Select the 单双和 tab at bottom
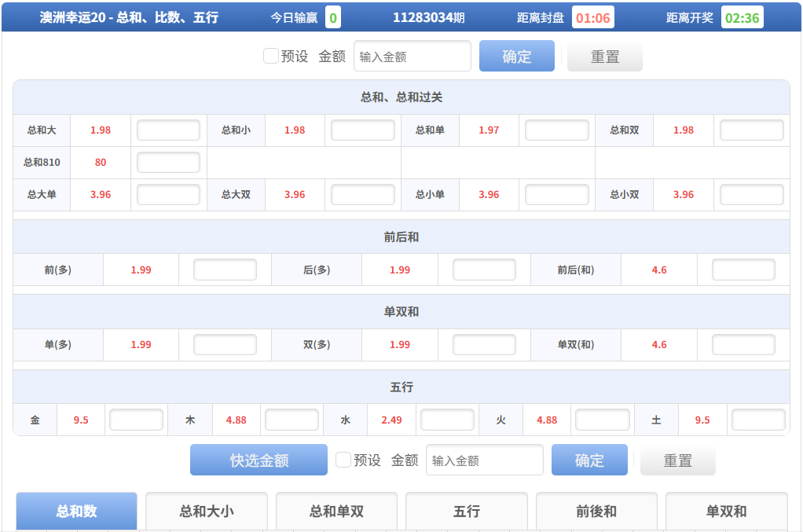Viewport: 803px width, 532px height. (x=726, y=512)
